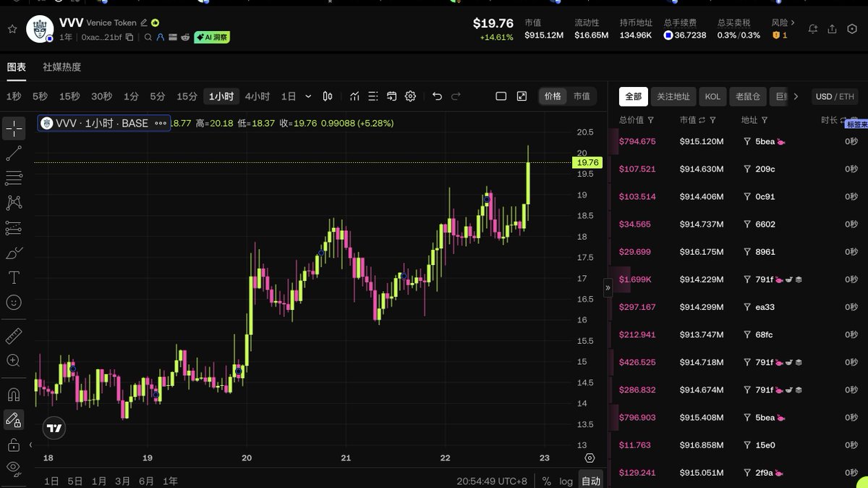Click the share upload icon
868x488 pixels.
click(832, 29)
